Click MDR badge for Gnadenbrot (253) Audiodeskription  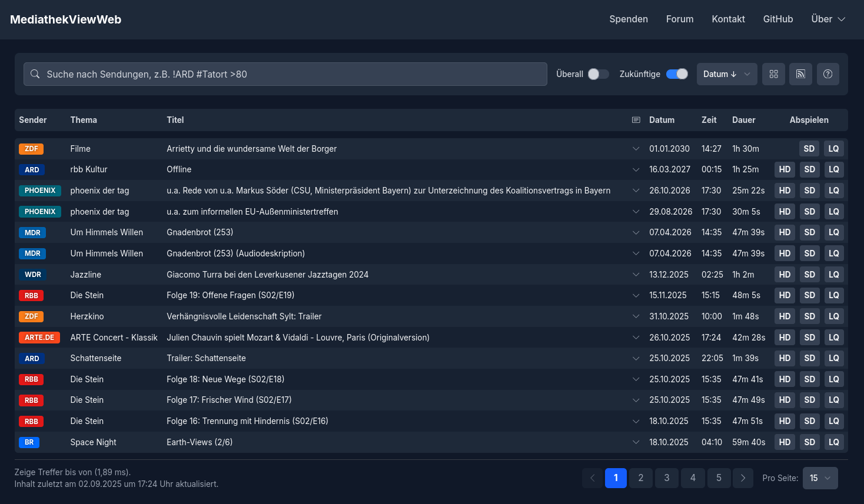32,253
